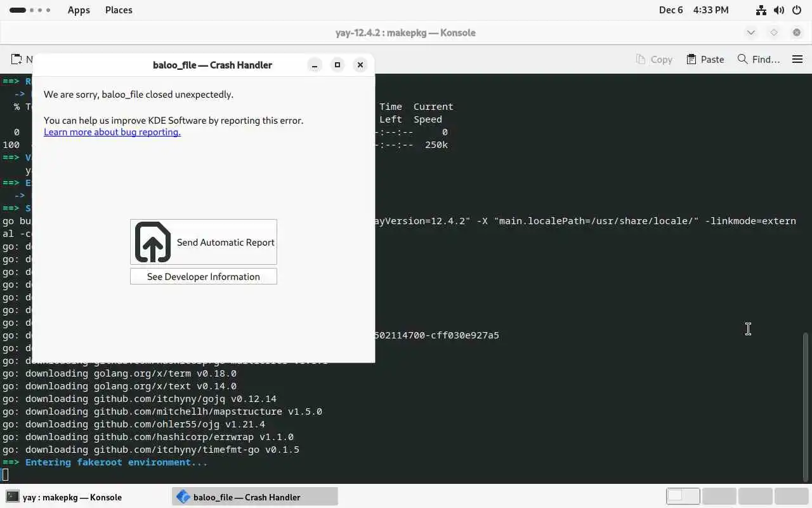Switch to baloo_file Crash Handler taskbar entry
This screenshot has height=508, width=812.
coord(255,497)
